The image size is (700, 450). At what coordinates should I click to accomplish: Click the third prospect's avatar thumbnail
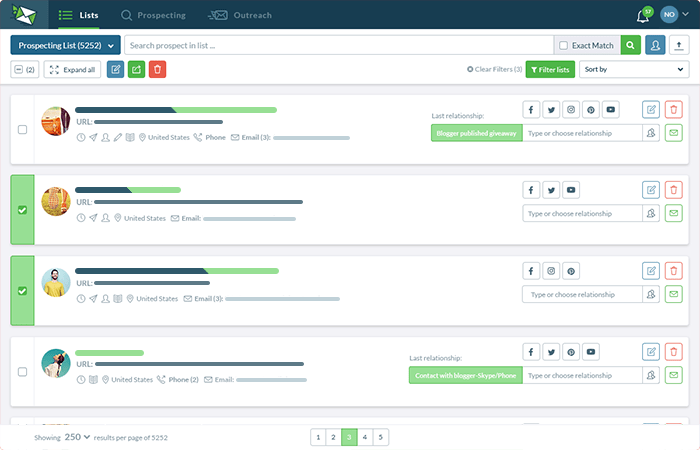[x=56, y=283]
